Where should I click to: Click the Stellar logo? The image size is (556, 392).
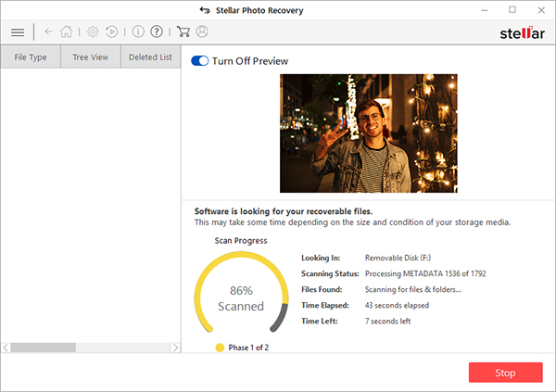[522, 33]
